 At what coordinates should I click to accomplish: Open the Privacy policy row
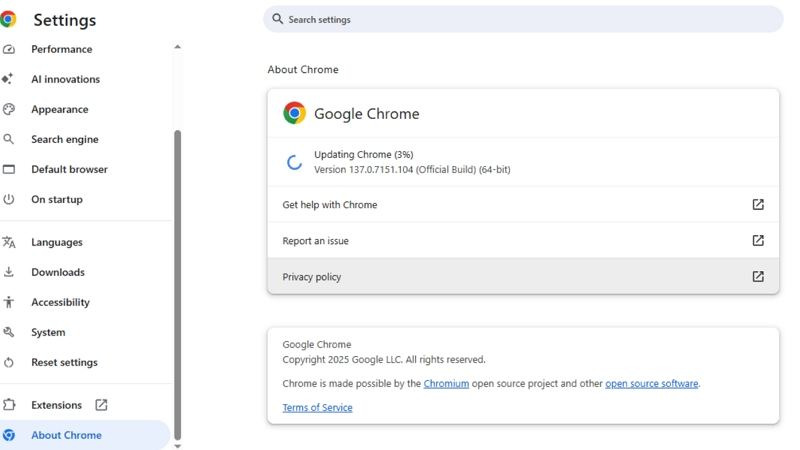[x=523, y=277]
